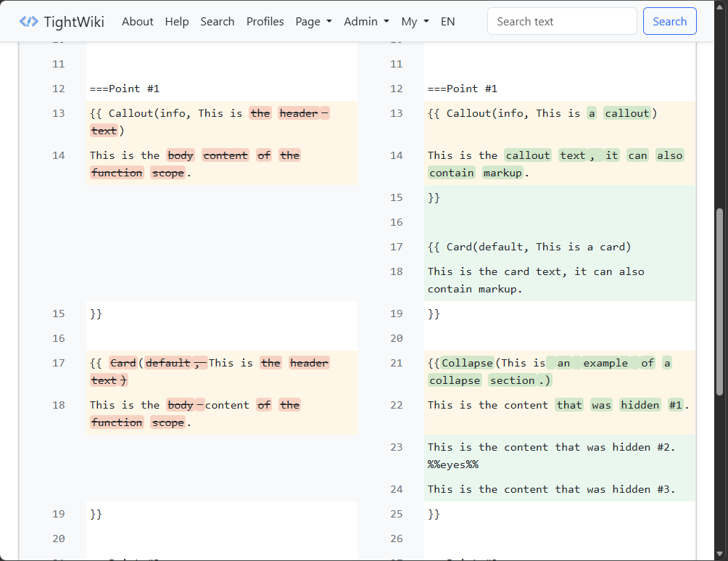Click line number 22

point(396,405)
